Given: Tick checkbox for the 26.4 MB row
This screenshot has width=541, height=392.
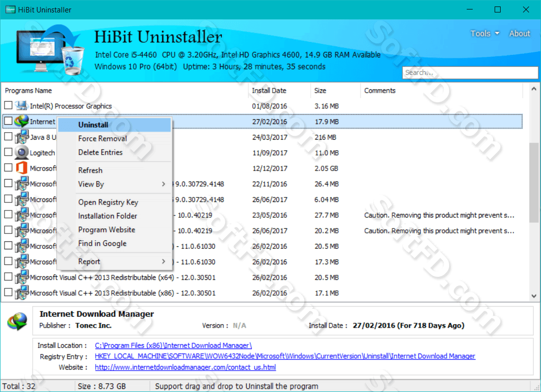Looking at the screenshot, I should [8, 183].
